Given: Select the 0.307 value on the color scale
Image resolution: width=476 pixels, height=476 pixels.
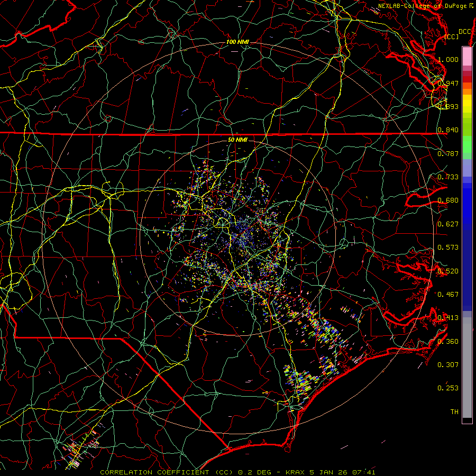Looking at the screenshot, I should pyautogui.click(x=448, y=365).
